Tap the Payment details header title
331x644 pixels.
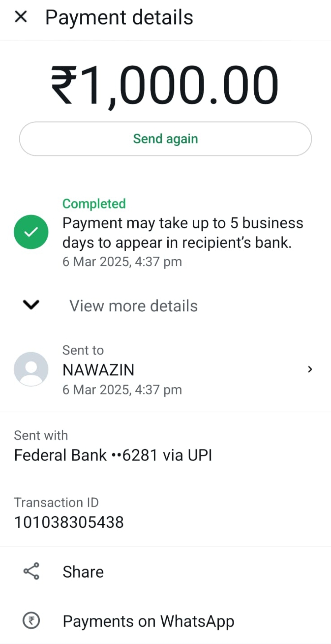pyautogui.click(x=119, y=17)
